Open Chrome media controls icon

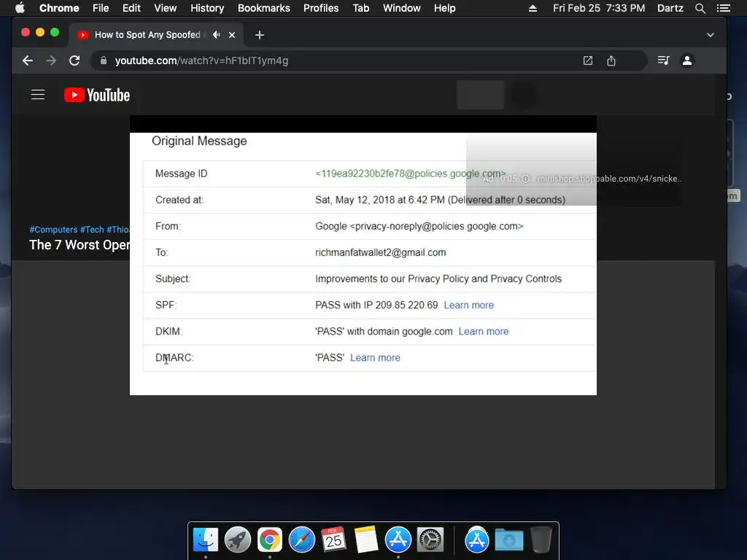coord(663,61)
